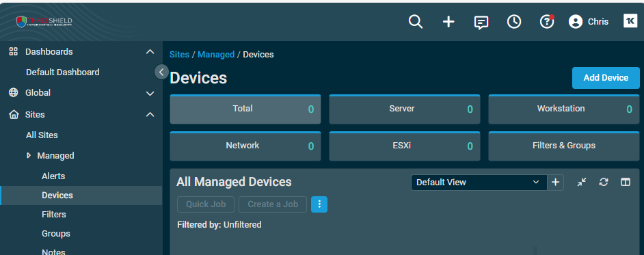
Task: Click the Sites home icon
Action: tap(14, 115)
